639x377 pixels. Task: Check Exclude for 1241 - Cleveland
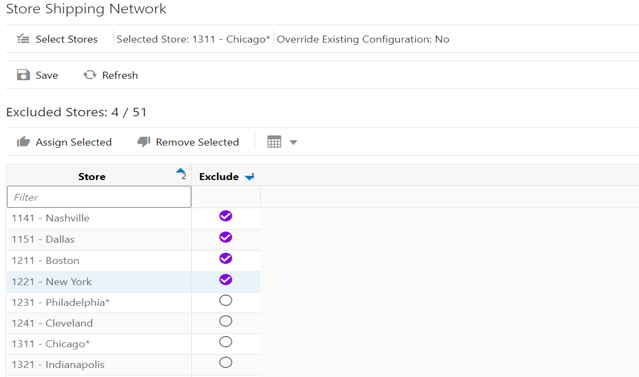[x=226, y=321]
